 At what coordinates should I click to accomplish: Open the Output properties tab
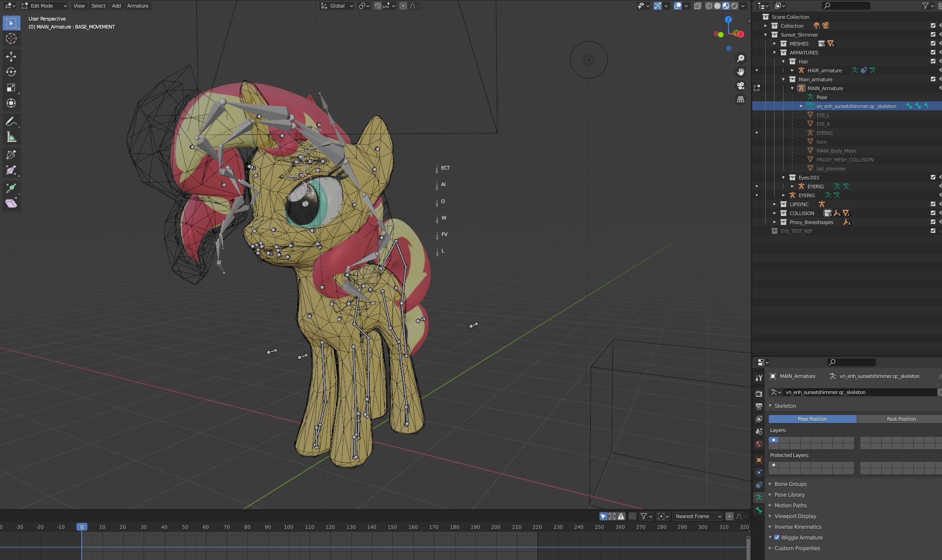(759, 406)
